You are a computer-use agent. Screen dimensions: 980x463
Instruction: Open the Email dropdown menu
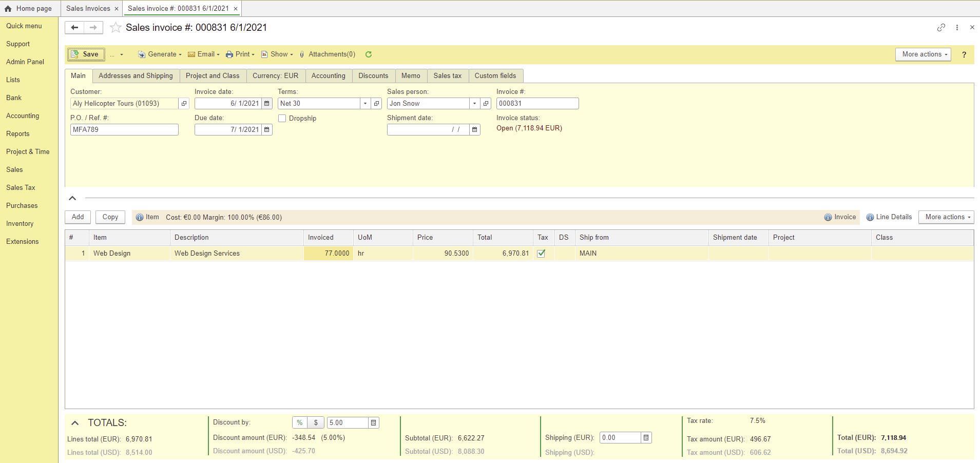[x=204, y=54]
